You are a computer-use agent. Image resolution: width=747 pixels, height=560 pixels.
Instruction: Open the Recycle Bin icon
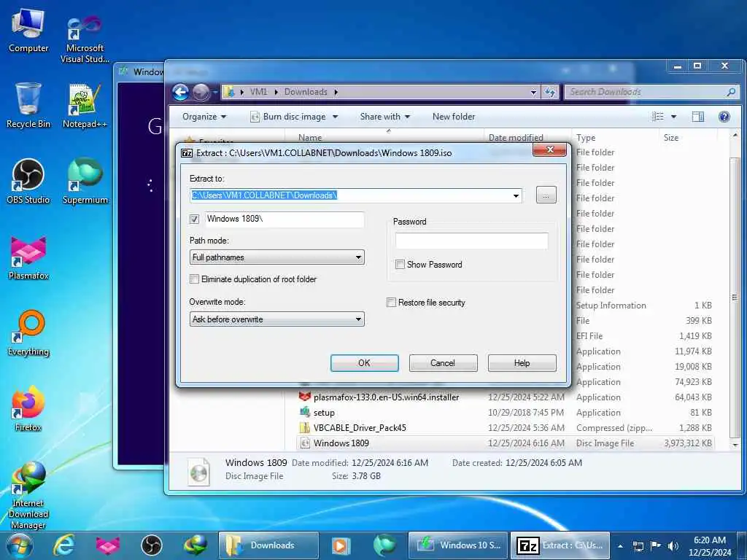[x=28, y=106]
